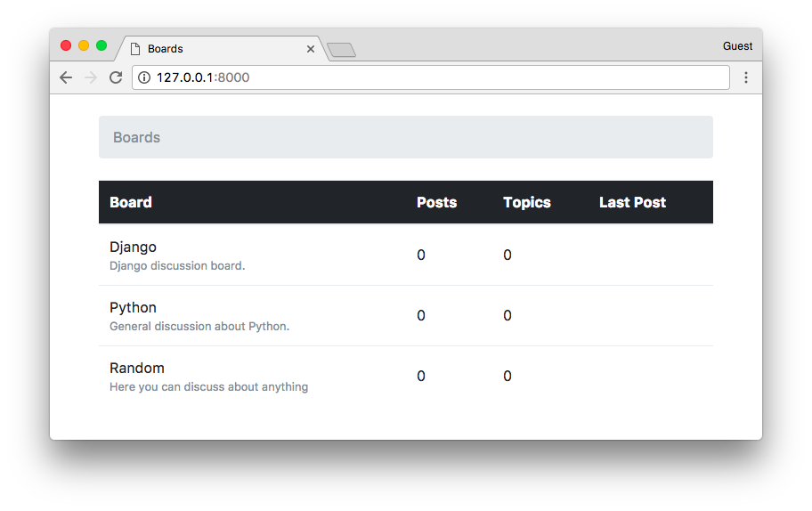The width and height of the screenshot is (812, 511).
Task: Click the Board column header
Action: pos(131,202)
